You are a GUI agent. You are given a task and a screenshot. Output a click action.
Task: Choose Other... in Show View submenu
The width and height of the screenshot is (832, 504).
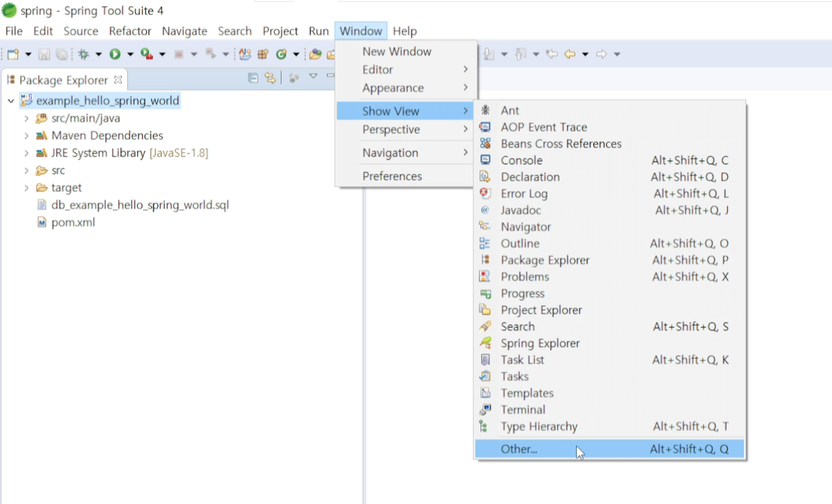[x=610, y=449]
